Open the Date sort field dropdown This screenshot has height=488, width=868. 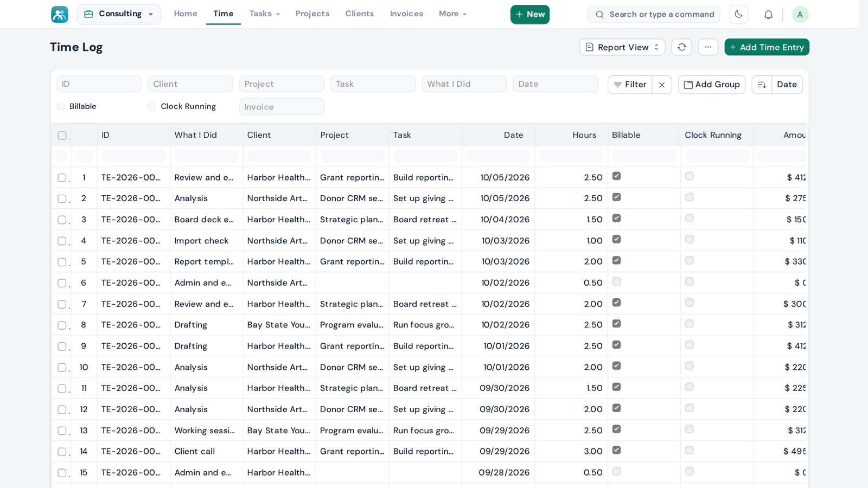(787, 85)
